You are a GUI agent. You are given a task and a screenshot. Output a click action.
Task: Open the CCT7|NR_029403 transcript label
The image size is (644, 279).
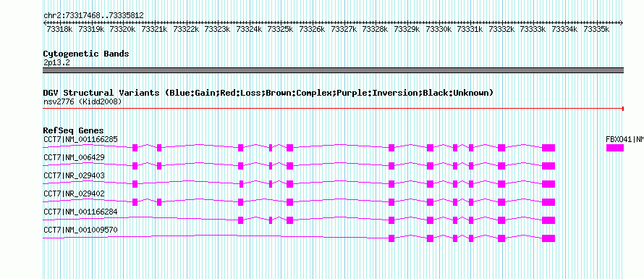click(x=74, y=175)
